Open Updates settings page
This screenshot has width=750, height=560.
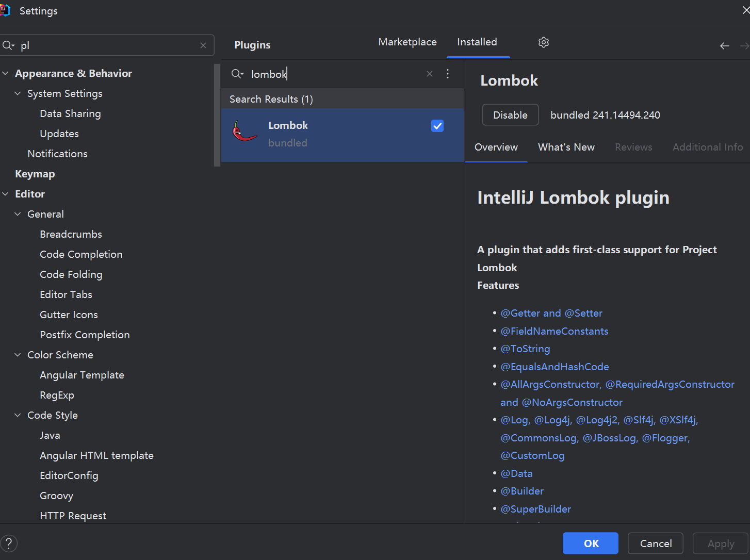click(x=59, y=134)
